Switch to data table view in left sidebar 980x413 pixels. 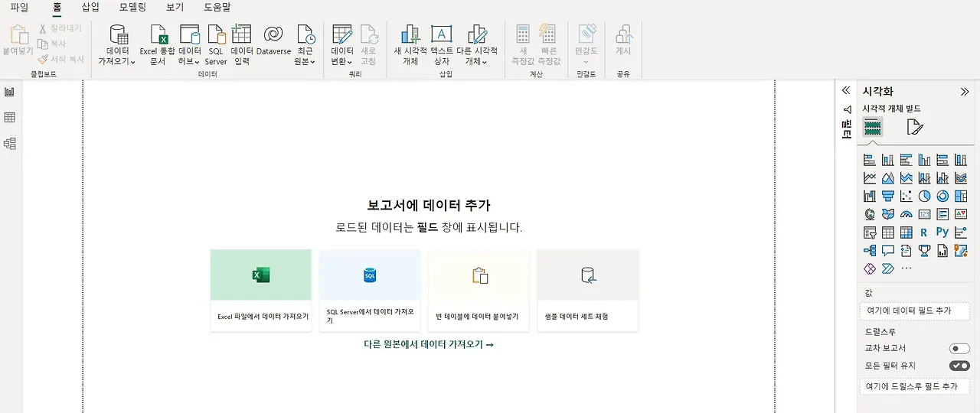[10, 117]
